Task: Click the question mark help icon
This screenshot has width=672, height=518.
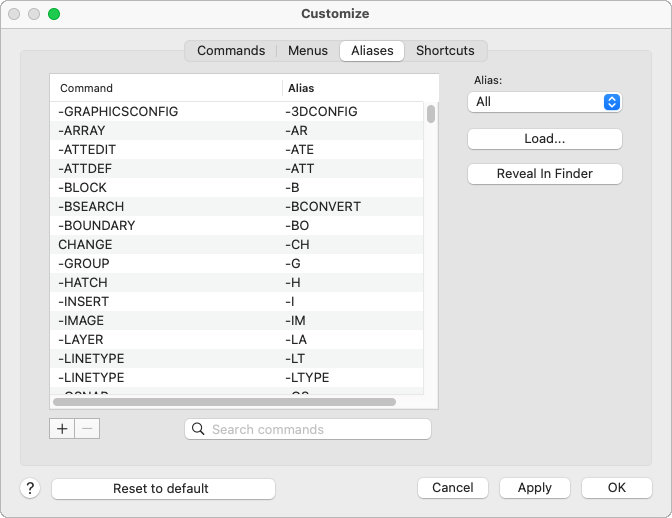Action: [30, 488]
